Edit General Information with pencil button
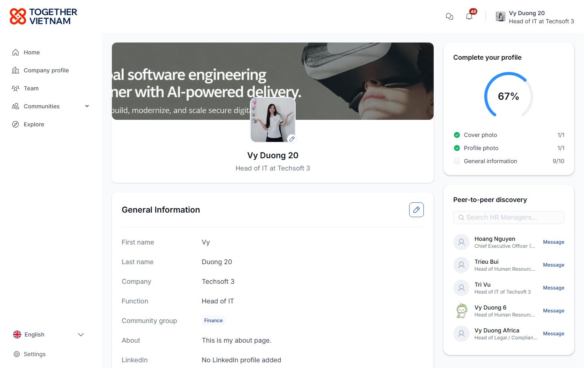Image resolution: width=588 pixels, height=368 pixels. [416, 210]
